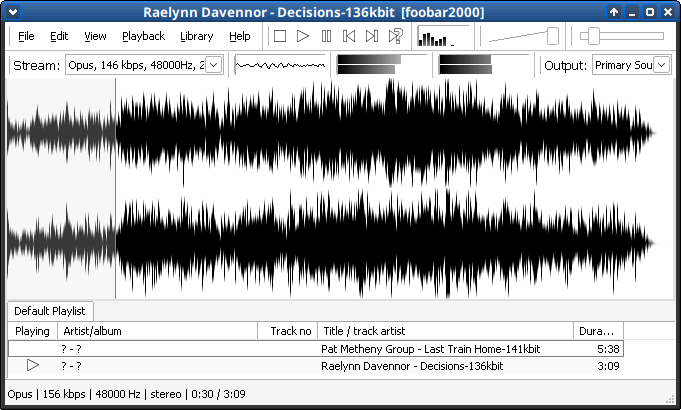Sort by Title / track artist header
This screenshot has width=681, height=410.
446,331
